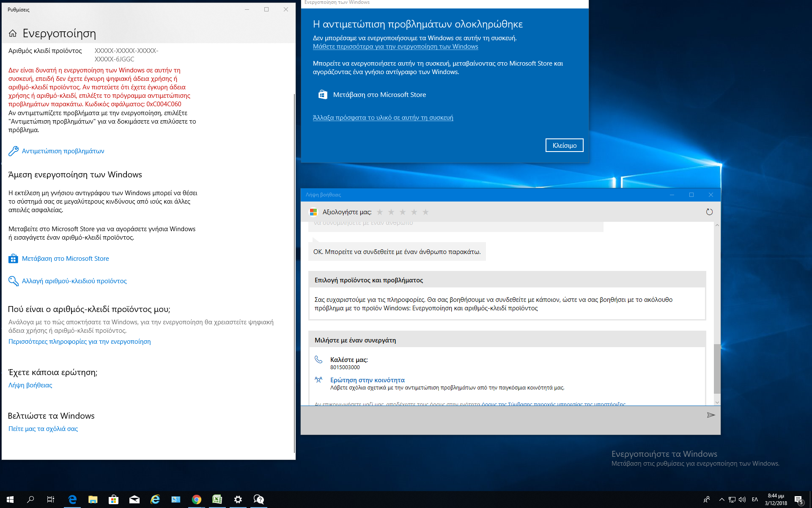Click the phone number 8015003000

(345, 367)
